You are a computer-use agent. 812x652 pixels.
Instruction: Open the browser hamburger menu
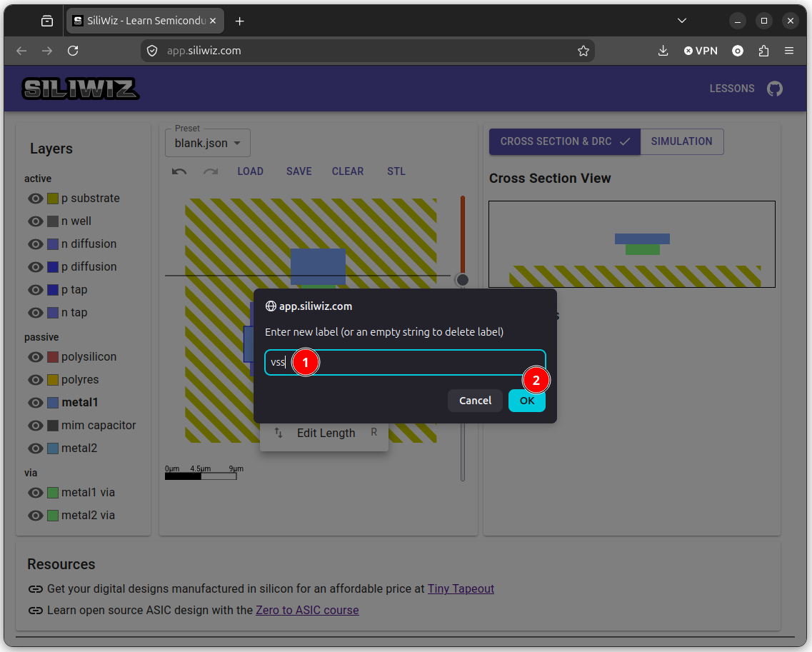[x=788, y=51]
